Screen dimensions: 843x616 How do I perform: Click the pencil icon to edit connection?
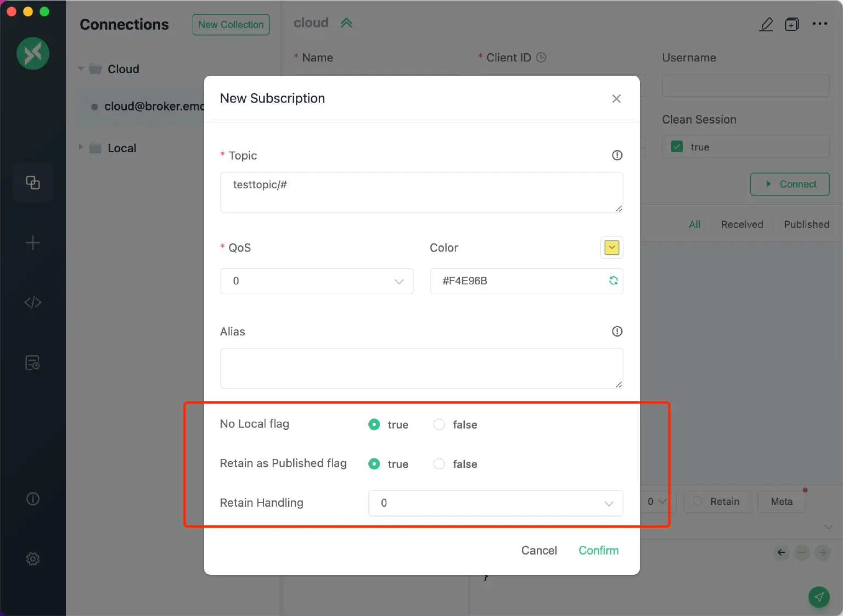766,24
